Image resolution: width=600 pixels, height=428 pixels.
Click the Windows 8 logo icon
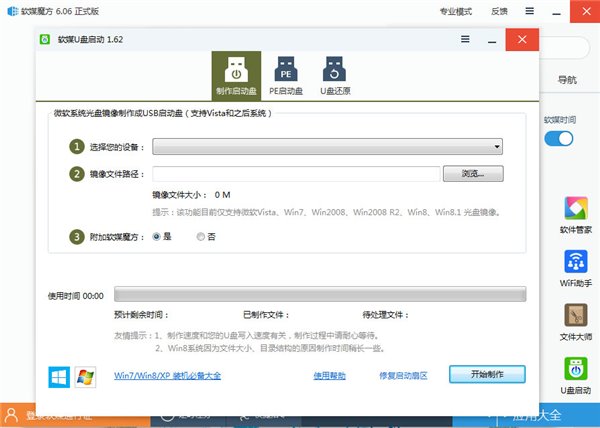point(60,376)
